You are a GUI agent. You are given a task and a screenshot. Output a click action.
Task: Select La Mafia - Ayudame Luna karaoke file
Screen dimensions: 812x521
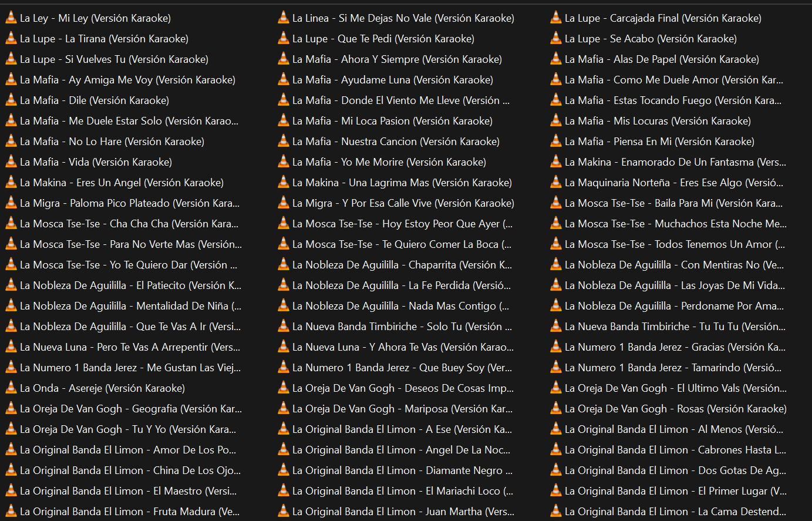point(392,80)
